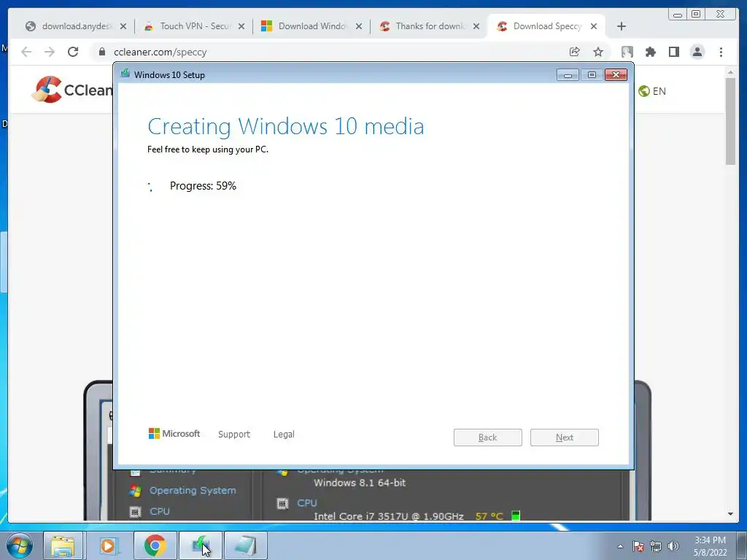Maximize the Windows 10 Setup window
The width and height of the screenshot is (747, 560).
click(592, 75)
